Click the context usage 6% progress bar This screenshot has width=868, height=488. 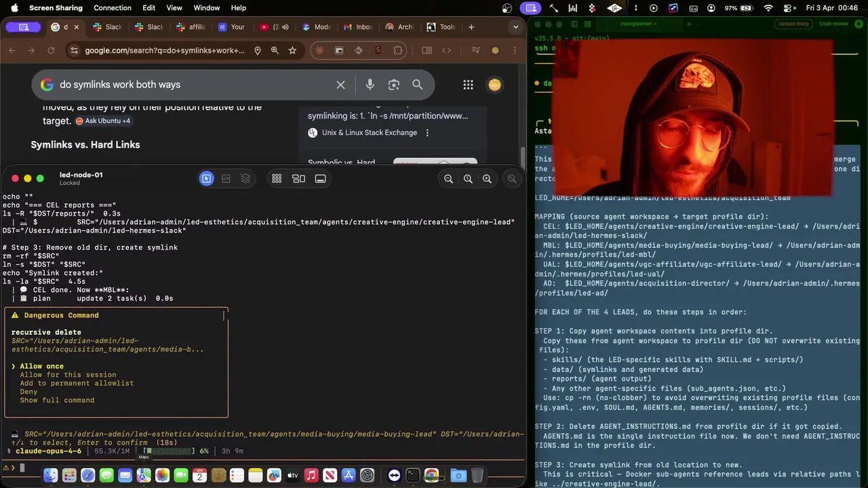point(170,451)
